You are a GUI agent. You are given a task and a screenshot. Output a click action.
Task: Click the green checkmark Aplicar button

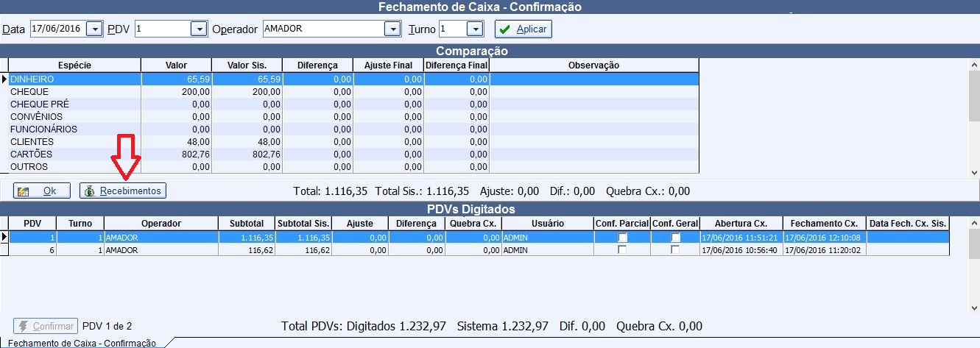click(523, 29)
